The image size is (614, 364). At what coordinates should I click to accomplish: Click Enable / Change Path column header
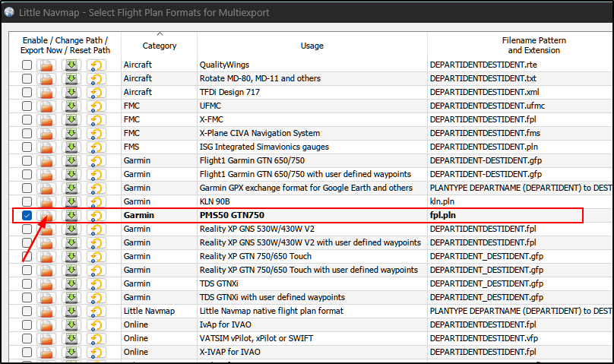65,46
